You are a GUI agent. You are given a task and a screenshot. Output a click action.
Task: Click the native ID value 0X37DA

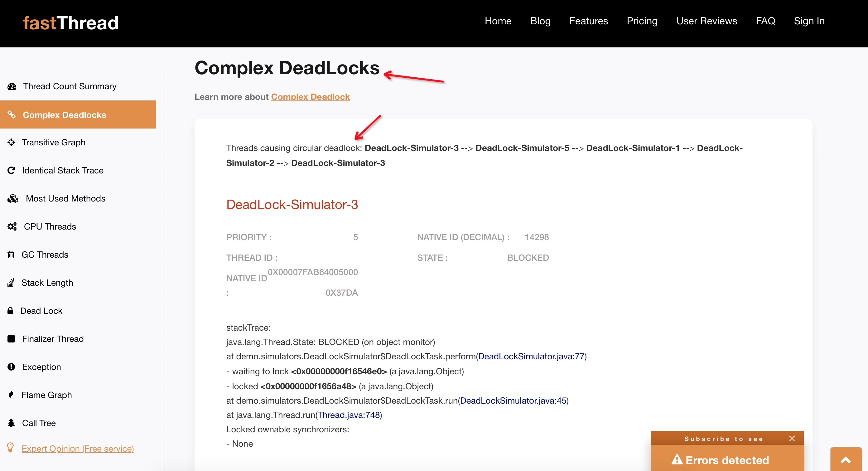point(342,293)
